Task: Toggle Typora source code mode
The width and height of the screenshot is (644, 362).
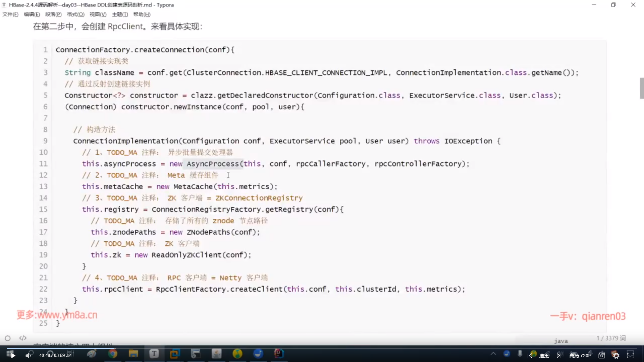Action: click(23, 338)
